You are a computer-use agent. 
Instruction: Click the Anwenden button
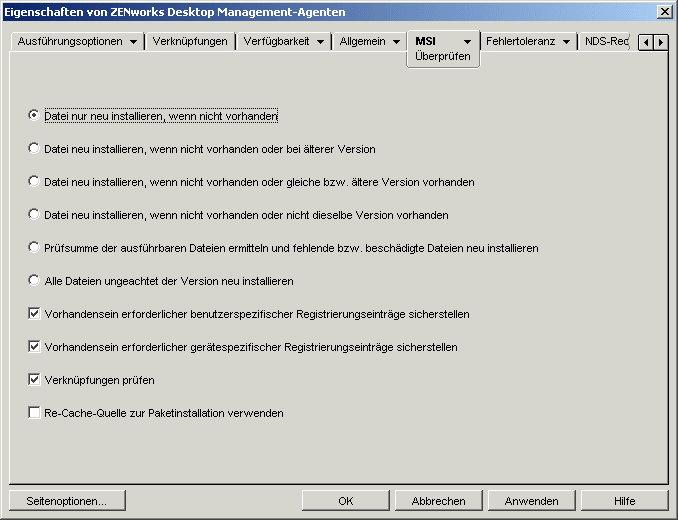(x=531, y=501)
